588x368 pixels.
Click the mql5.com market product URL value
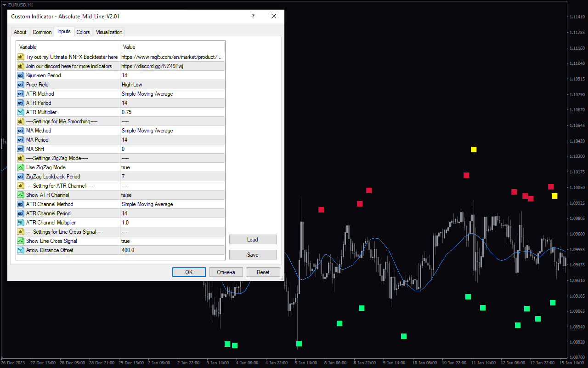point(172,57)
